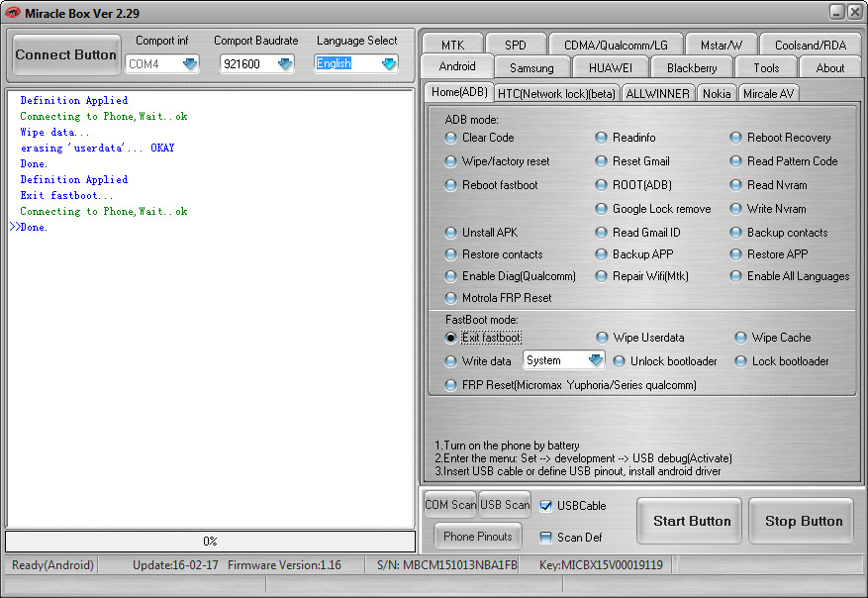Open the ALLWINNER sub-tab

click(x=657, y=94)
